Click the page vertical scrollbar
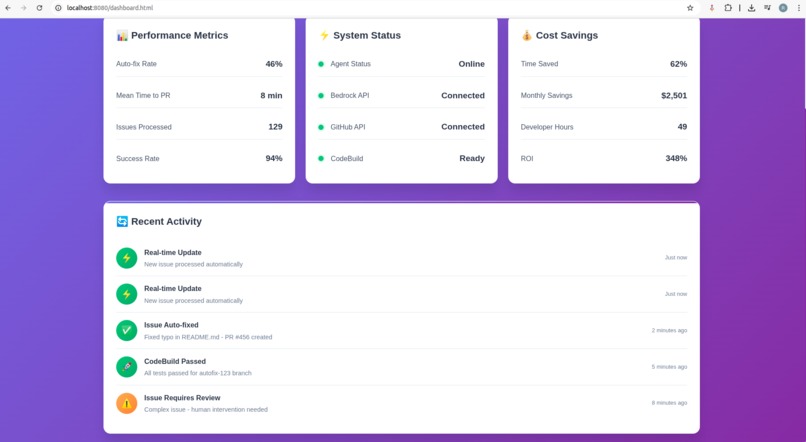The height and width of the screenshot is (442, 806). click(804, 64)
